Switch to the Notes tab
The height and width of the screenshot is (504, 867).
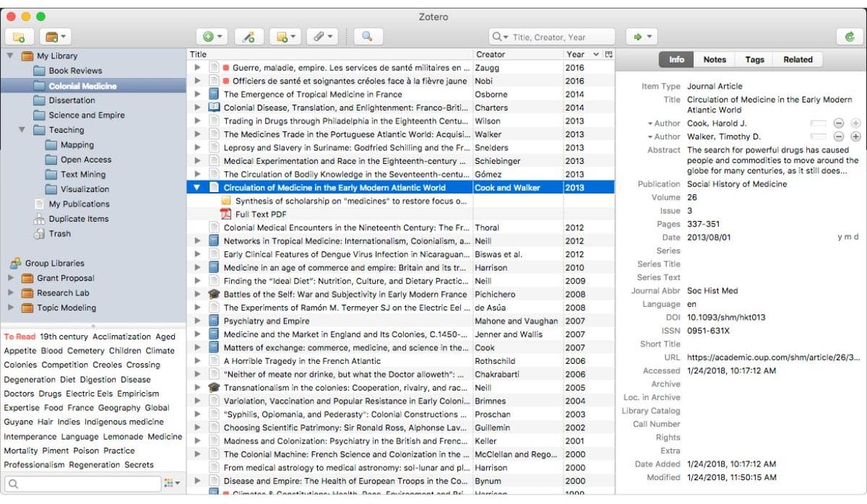(x=715, y=59)
